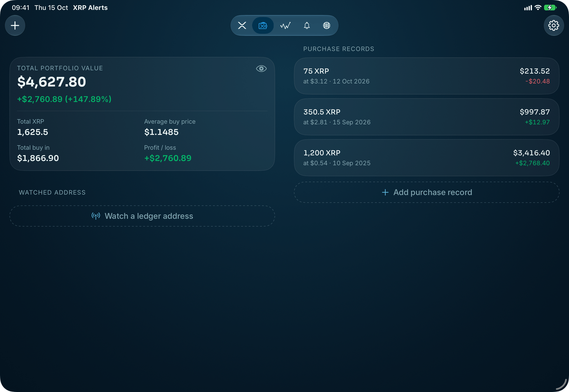Click Add purchase record
Viewport: 569px width, 392px height.
(427, 192)
